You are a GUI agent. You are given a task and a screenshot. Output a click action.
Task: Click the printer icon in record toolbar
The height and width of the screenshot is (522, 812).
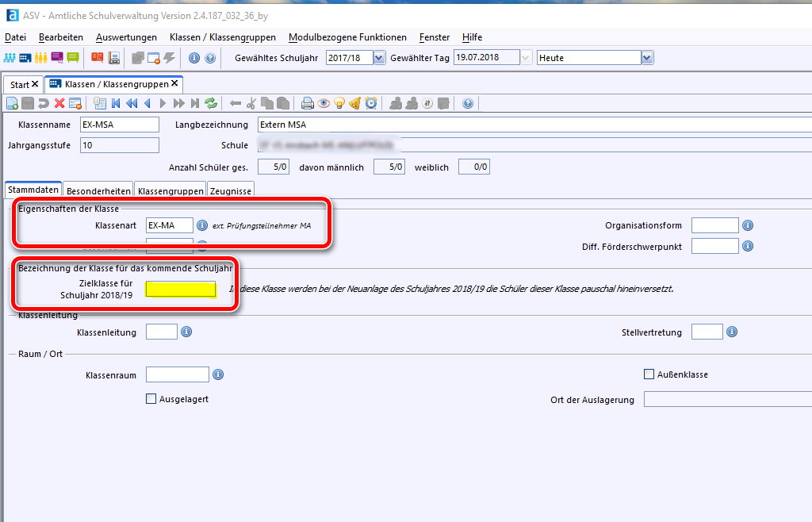308,103
